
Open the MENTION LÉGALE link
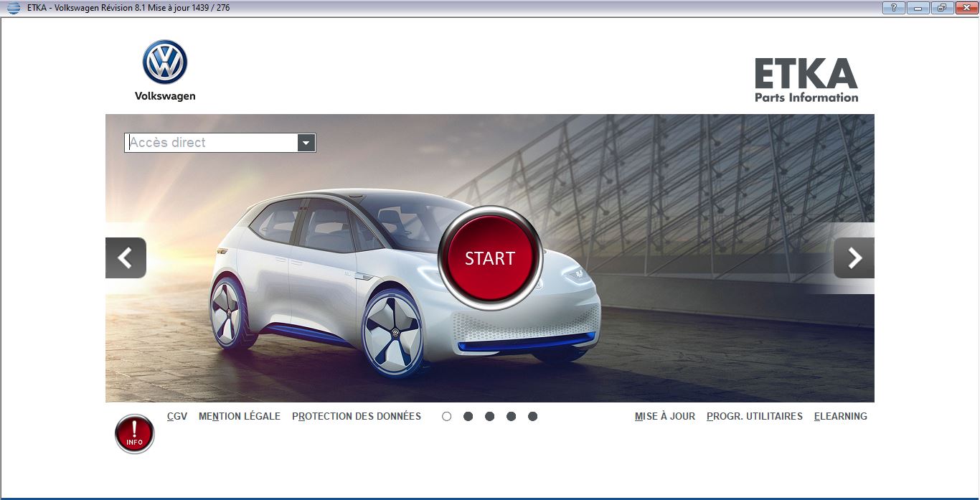tap(240, 416)
